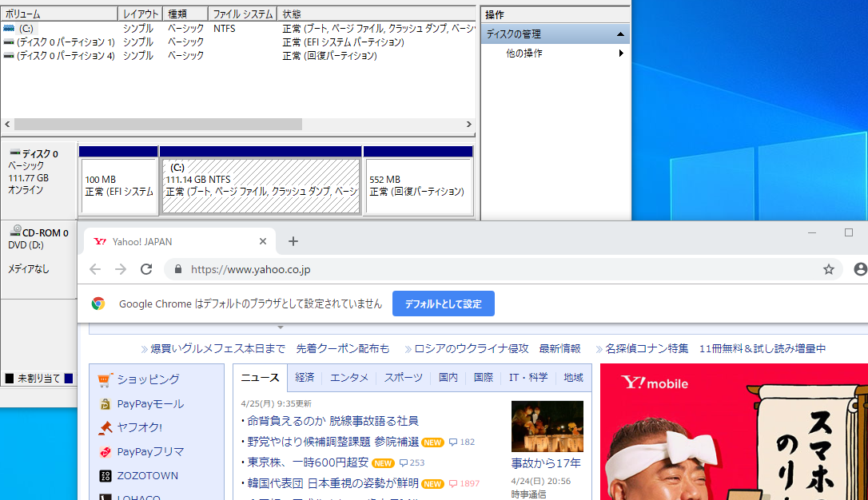Click the CD-ROM 0 disc icon
This screenshot has height=500, width=868.
click(x=15, y=231)
